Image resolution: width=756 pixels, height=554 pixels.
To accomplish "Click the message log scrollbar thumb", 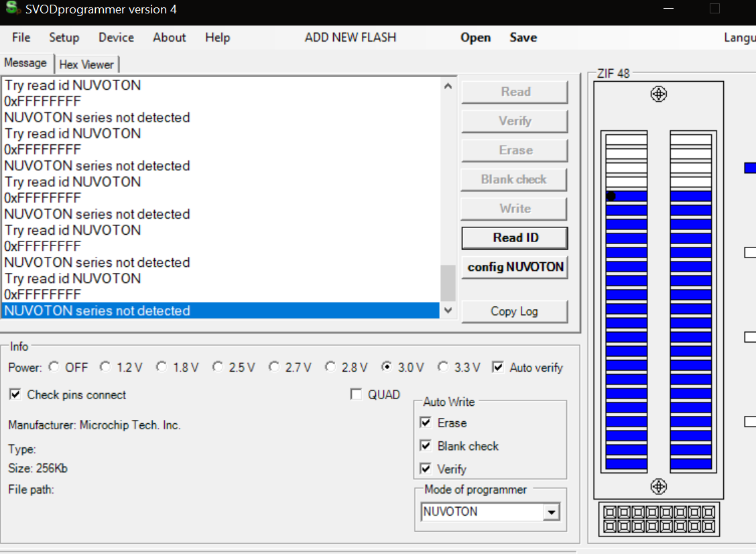I will tap(448, 283).
